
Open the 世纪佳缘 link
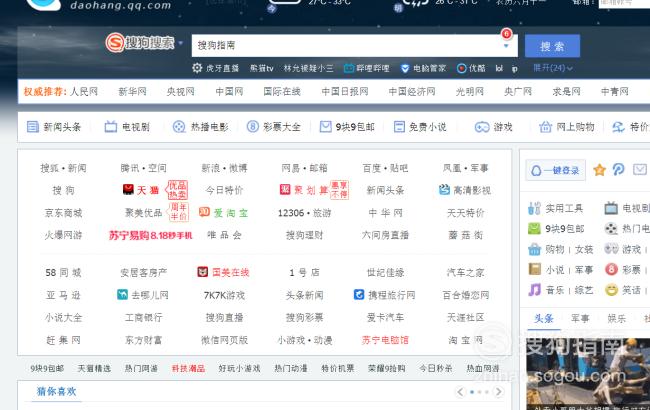coord(385,273)
